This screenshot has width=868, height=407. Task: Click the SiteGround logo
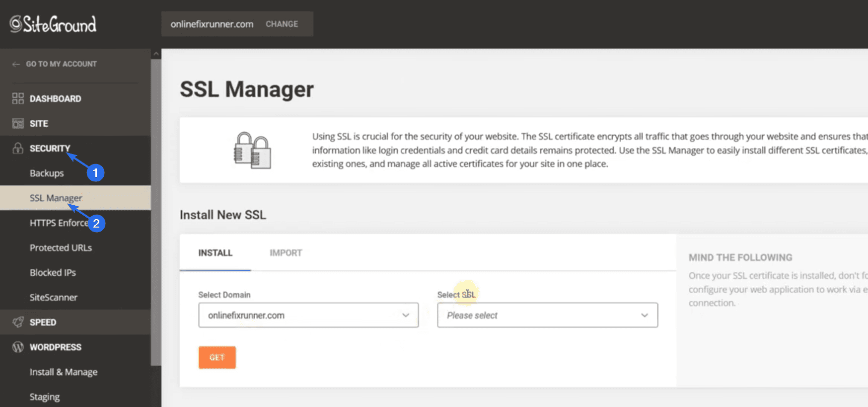coord(53,24)
